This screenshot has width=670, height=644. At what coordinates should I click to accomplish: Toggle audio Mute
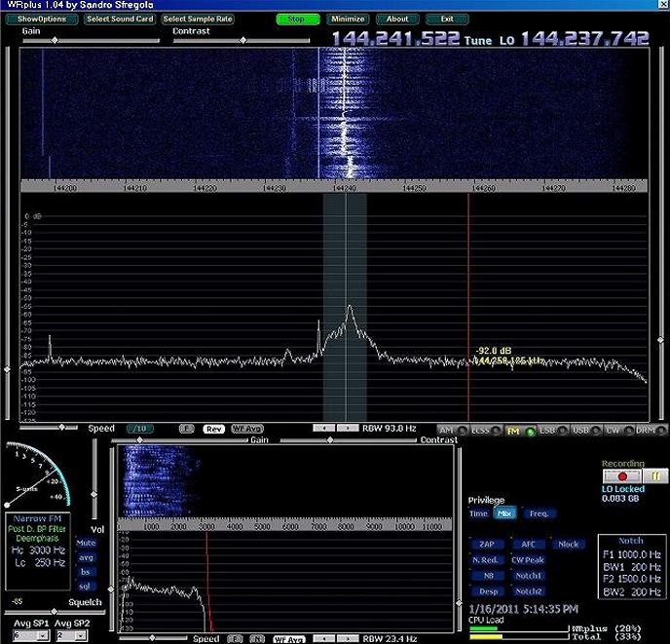point(86,543)
